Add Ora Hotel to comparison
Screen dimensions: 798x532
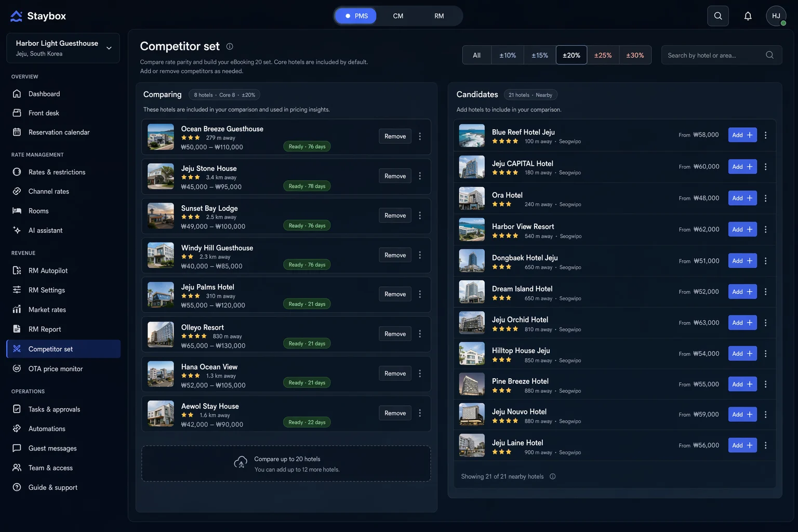(x=742, y=198)
